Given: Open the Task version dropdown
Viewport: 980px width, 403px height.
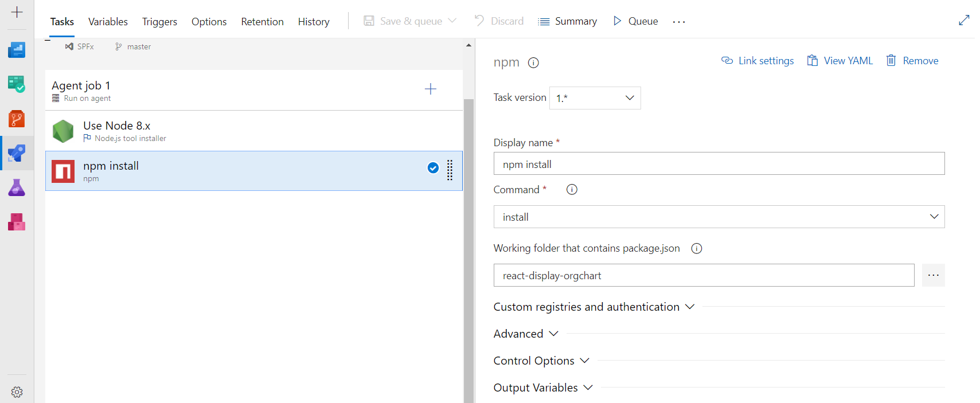Looking at the screenshot, I should [595, 98].
